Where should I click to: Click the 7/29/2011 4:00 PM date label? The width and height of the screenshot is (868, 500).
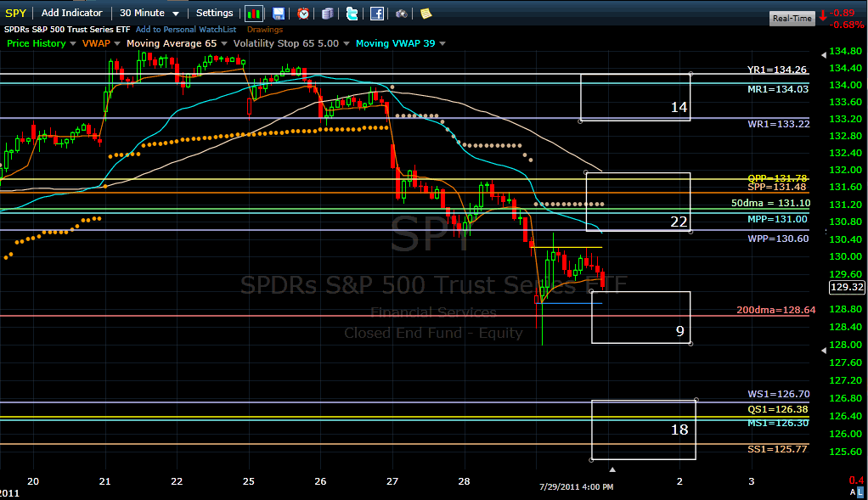point(577,486)
